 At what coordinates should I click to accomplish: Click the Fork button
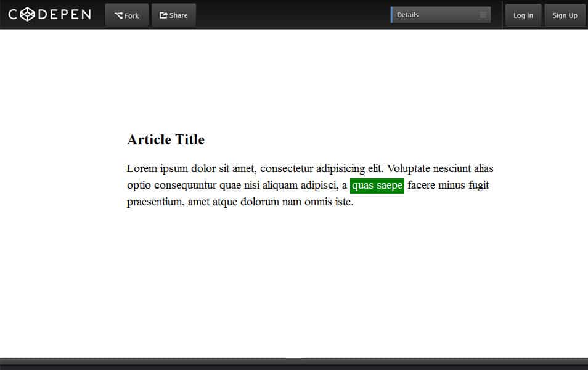(x=126, y=15)
